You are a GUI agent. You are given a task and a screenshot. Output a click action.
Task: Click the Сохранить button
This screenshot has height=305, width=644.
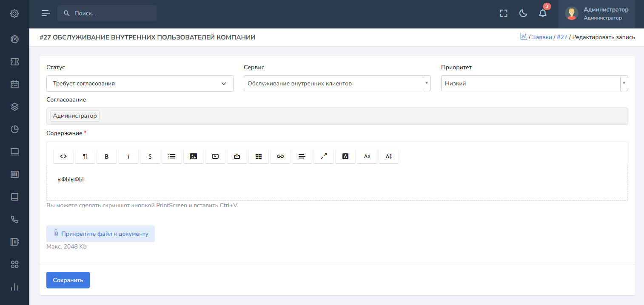point(68,280)
